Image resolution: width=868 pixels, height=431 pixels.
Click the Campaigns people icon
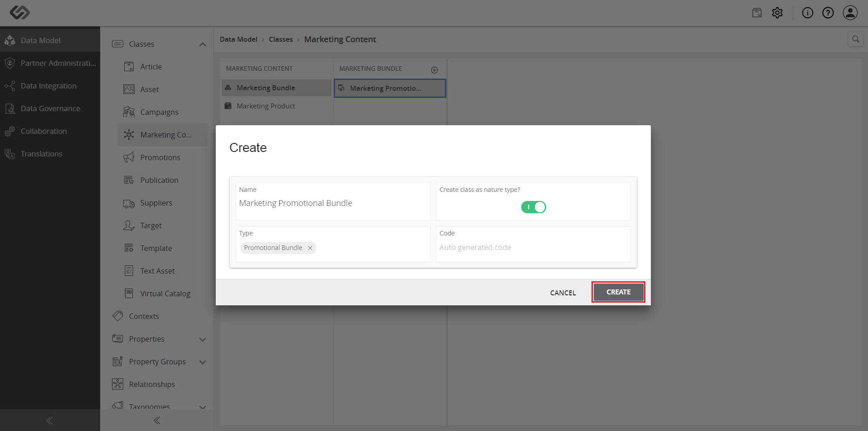(129, 112)
